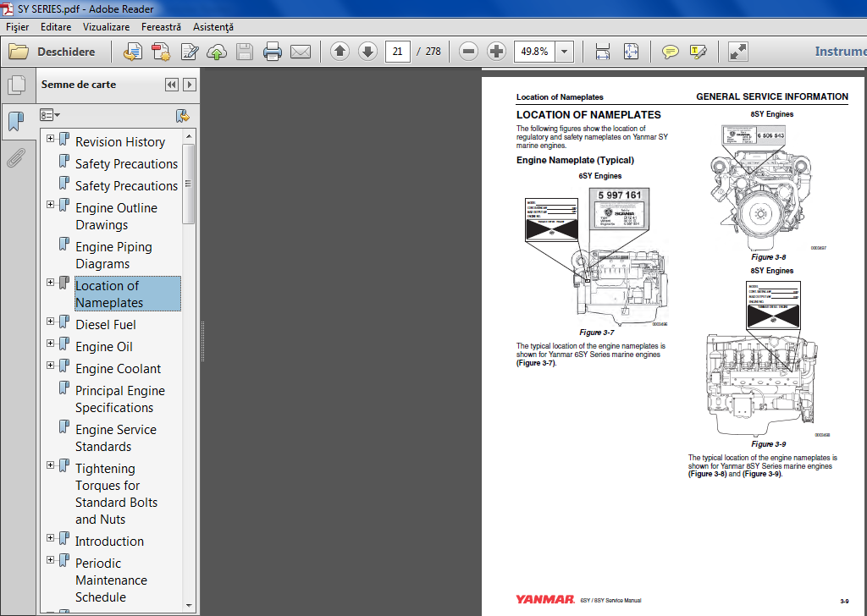Viewport: 867px width, 616px height.
Task: Expand the Introduction bookmark
Action: [50, 537]
